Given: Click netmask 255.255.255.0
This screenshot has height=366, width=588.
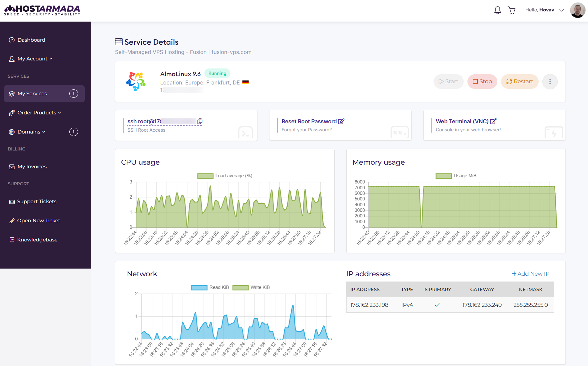Looking at the screenshot, I should (x=531, y=305).
